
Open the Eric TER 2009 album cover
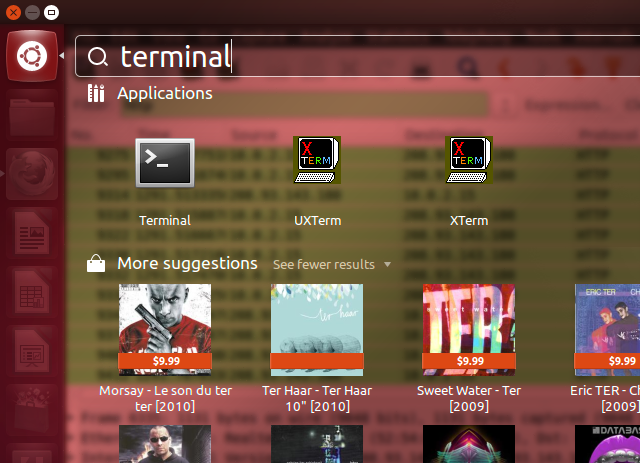(x=607, y=329)
